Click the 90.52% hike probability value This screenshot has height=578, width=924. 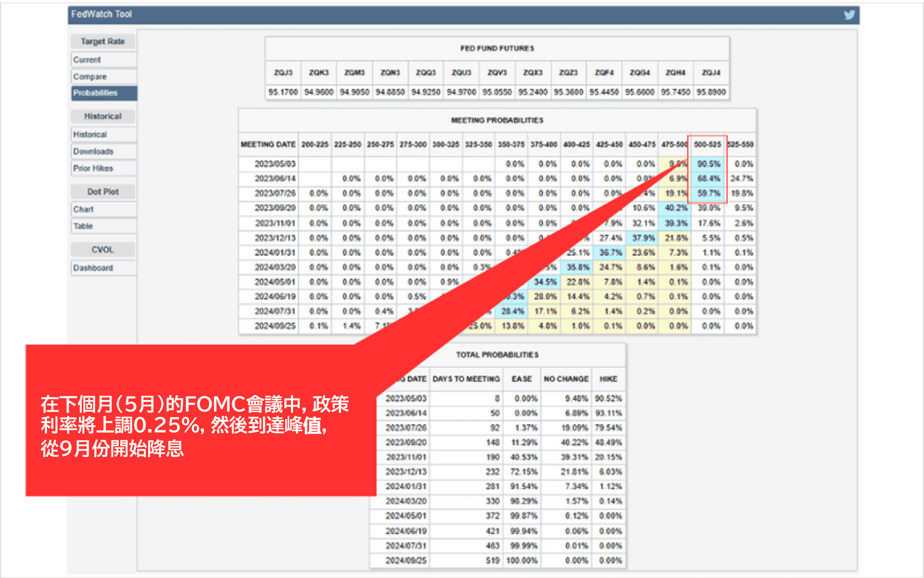[x=608, y=398]
